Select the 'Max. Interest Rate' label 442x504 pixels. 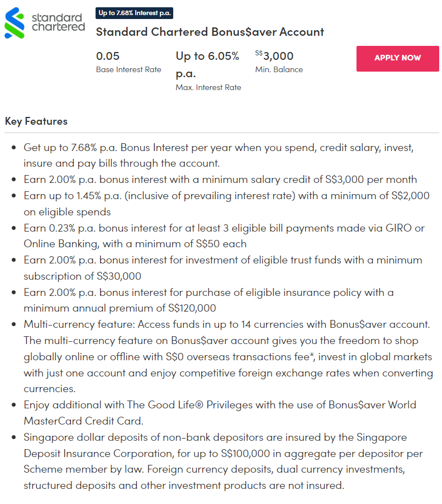click(208, 87)
